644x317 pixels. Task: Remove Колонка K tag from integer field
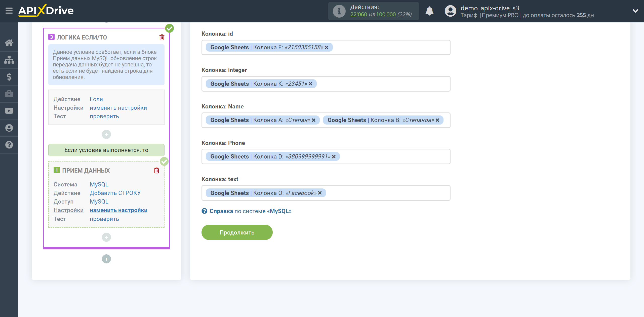click(310, 84)
